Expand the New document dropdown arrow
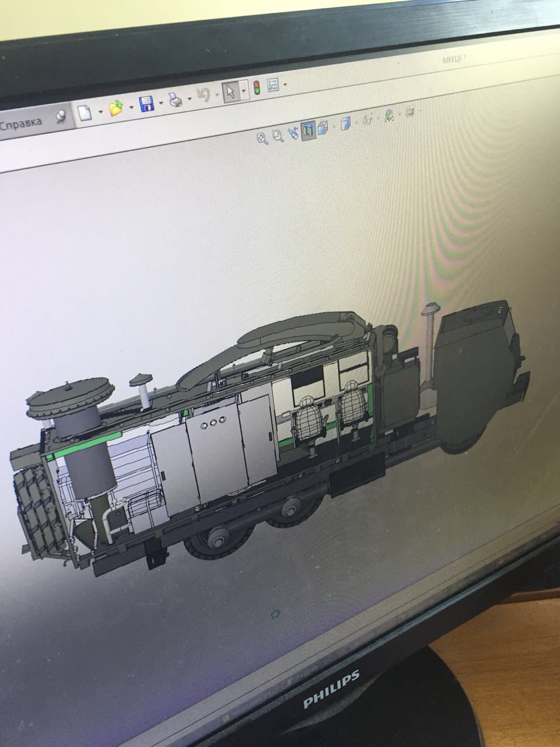Image resolution: width=560 pixels, height=747 pixels. click(101, 111)
